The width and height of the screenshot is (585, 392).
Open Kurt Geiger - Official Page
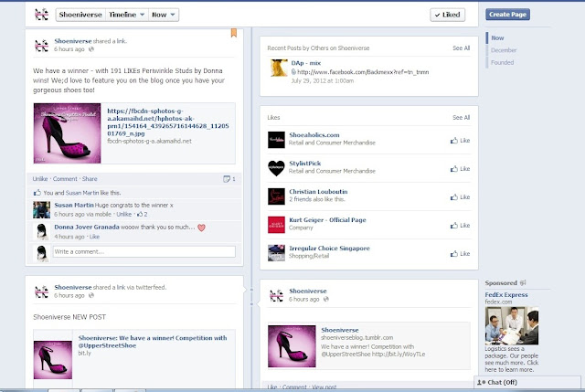327,220
